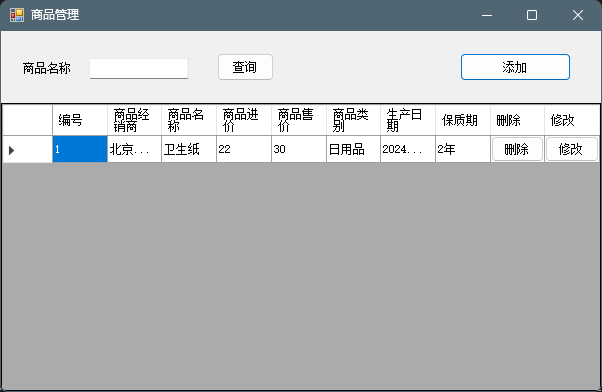This screenshot has width=602, height=392.
Task: Click the 保质期 column header
Action: pos(463,120)
